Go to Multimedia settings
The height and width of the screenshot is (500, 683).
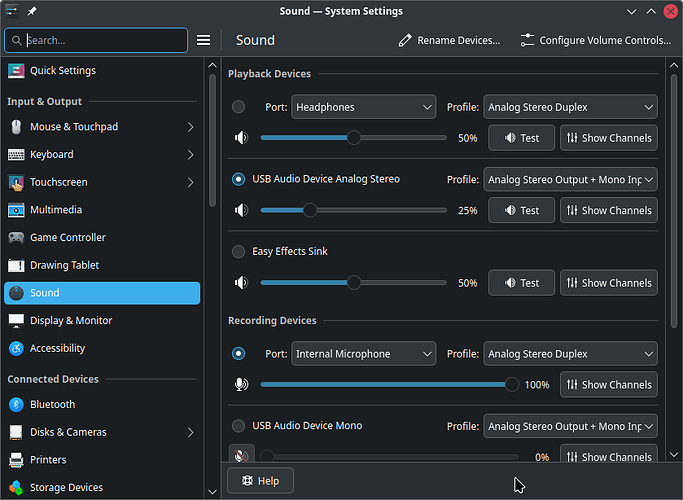tap(102, 210)
